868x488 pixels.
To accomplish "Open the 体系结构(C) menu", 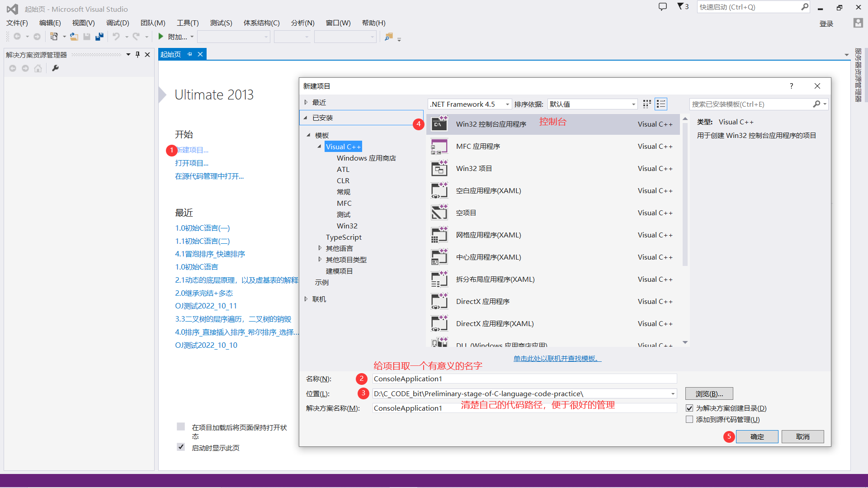I will pos(261,23).
